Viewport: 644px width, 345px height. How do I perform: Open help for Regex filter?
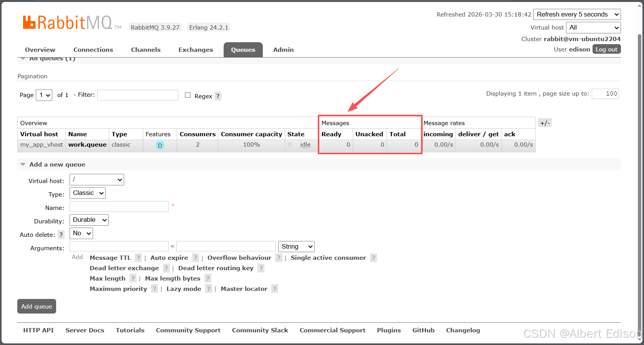pos(218,96)
